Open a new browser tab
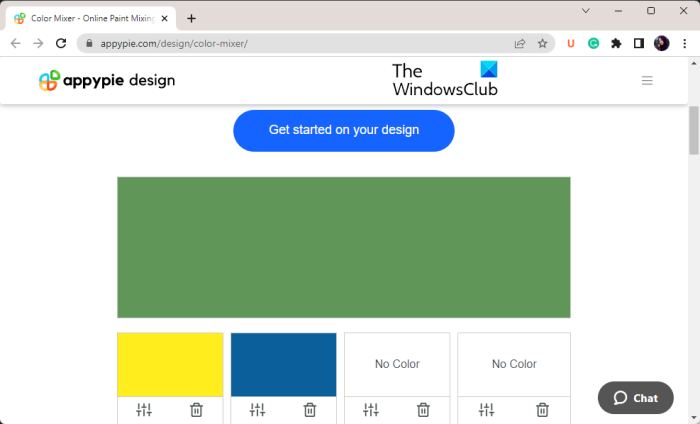This screenshot has width=700, height=424. click(x=192, y=18)
